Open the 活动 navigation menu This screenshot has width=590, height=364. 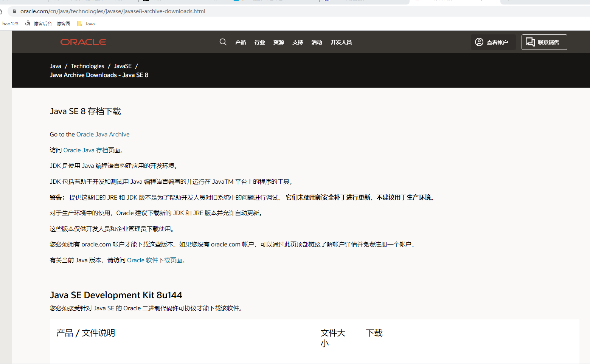(x=317, y=42)
